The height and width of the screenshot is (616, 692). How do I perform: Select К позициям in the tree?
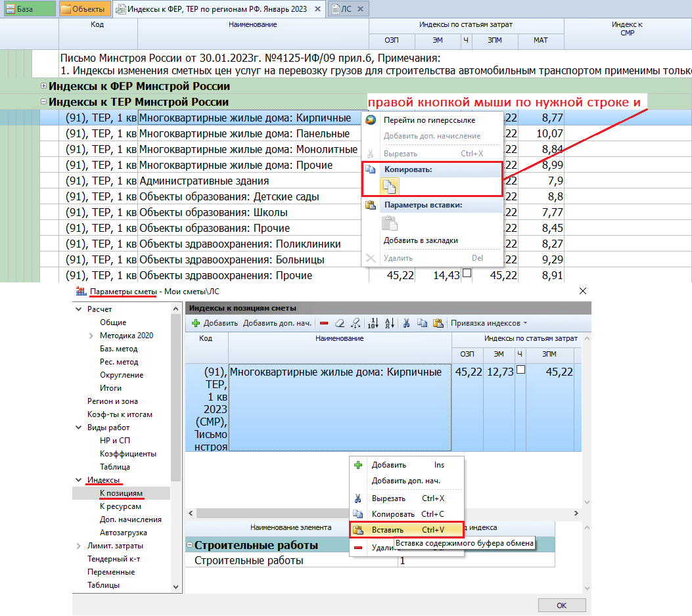coord(121,493)
